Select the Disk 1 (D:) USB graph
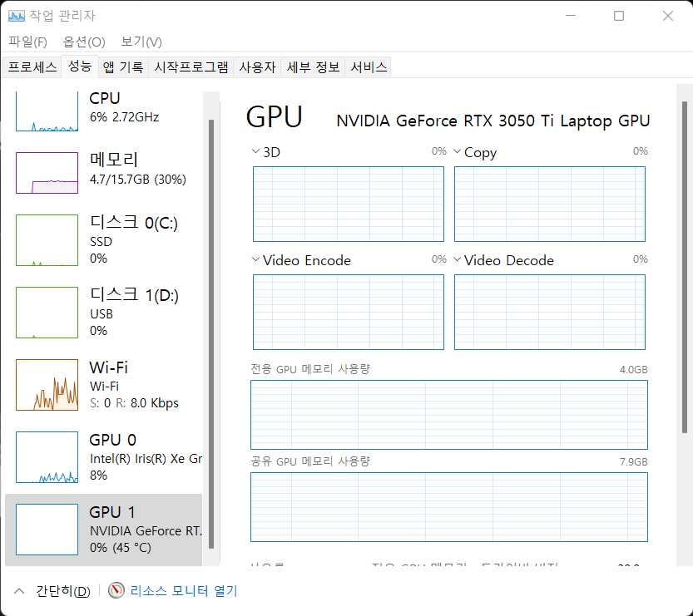Viewport: 693px width, 616px height. (47, 313)
